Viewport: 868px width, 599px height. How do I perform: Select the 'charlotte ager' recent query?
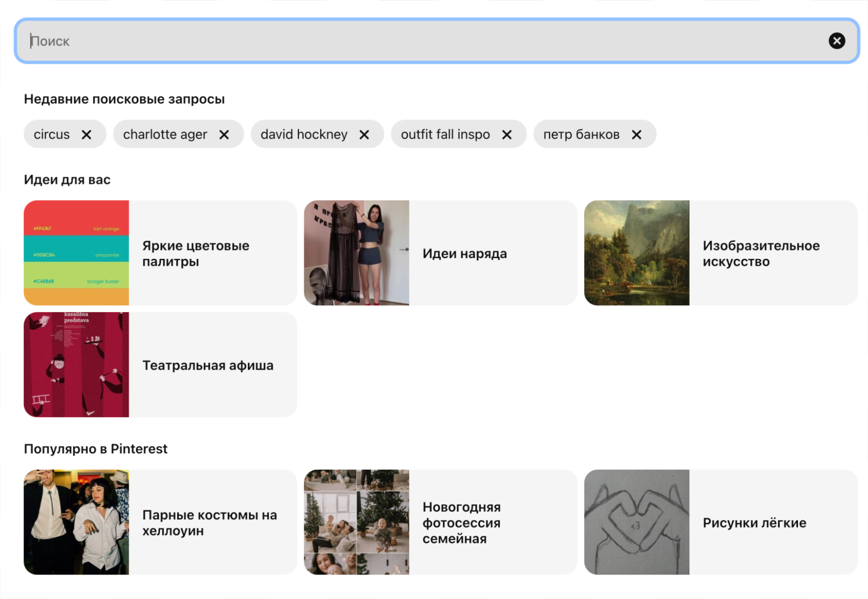pyautogui.click(x=165, y=134)
